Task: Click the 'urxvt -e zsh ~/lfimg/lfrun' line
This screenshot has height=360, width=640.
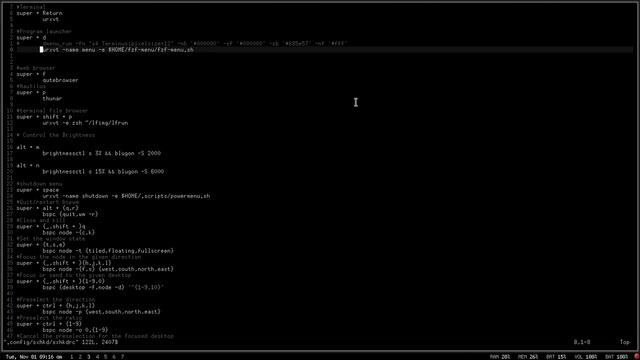Action: (85, 123)
